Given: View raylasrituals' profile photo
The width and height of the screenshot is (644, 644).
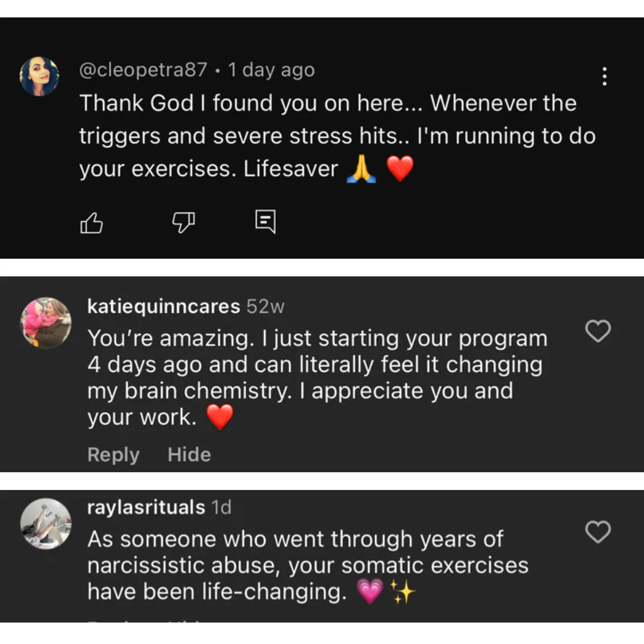Looking at the screenshot, I should point(46,524).
